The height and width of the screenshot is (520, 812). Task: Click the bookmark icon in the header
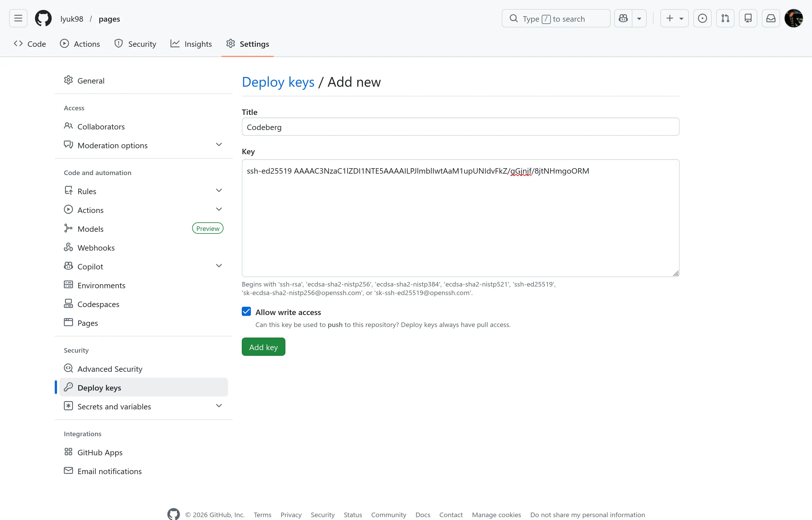click(x=748, y=18)
